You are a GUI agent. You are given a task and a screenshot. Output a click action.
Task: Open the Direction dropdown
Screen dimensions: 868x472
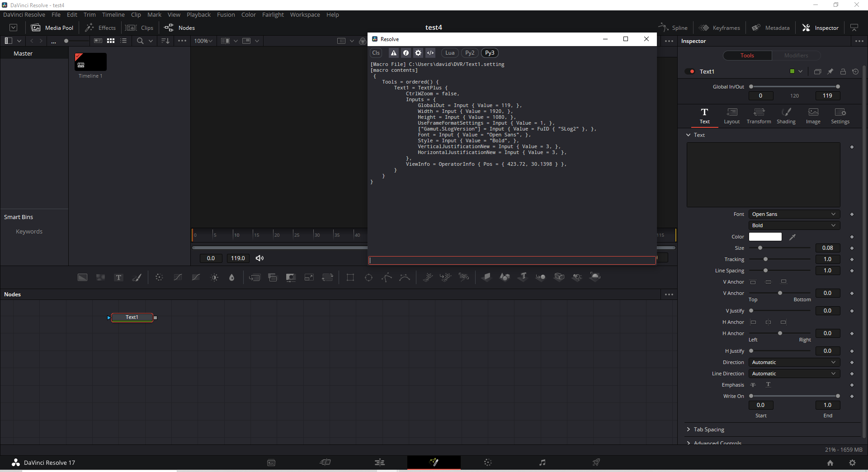[794, 362]
